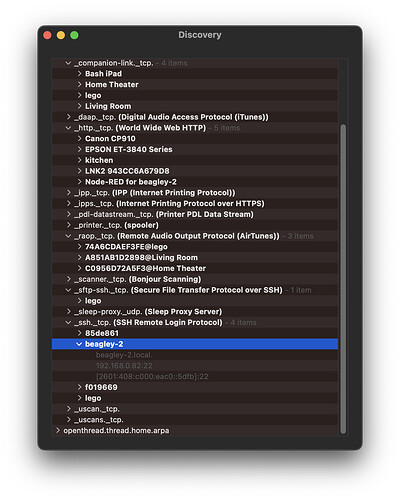This screenshot has height=500, width=400.
Task: Expand the _printer._tcp. spooler service
Action: [68, 225]
